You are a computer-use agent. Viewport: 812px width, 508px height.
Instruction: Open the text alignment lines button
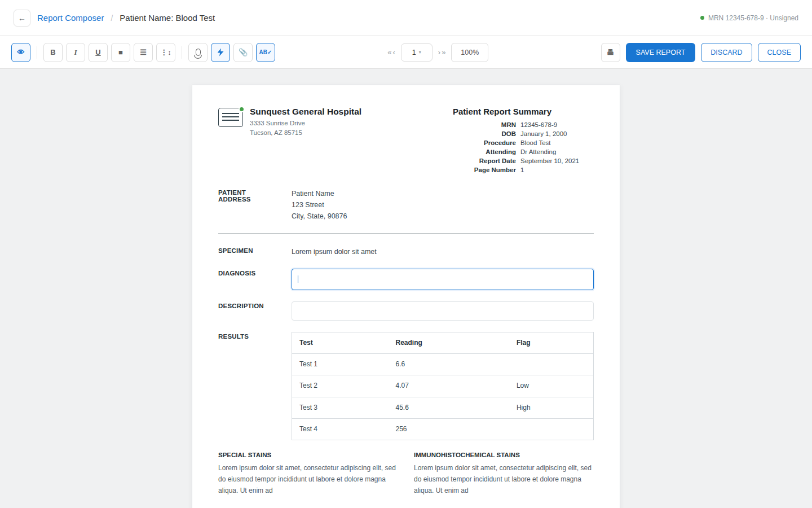pos(143,52)
